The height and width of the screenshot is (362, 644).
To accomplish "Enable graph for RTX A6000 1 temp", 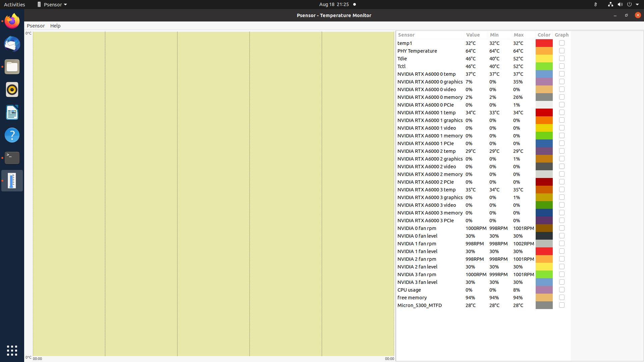I will coord(562,112).
